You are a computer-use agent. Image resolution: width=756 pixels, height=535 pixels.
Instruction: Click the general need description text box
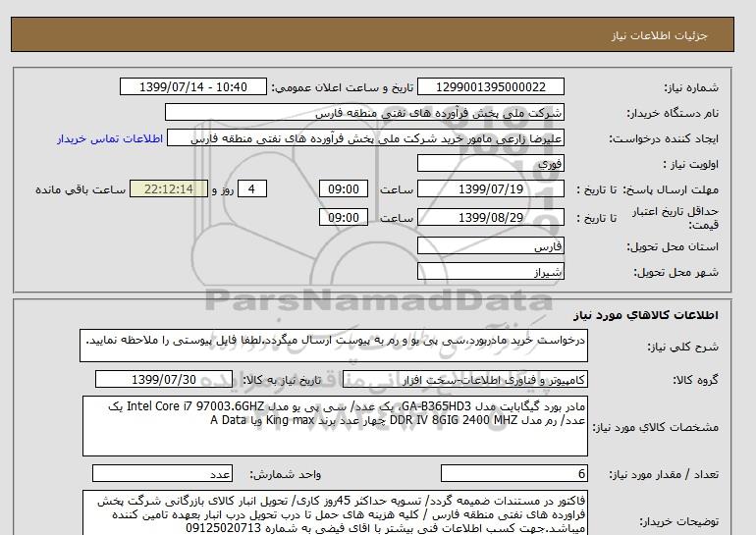(x=334, y=346)
